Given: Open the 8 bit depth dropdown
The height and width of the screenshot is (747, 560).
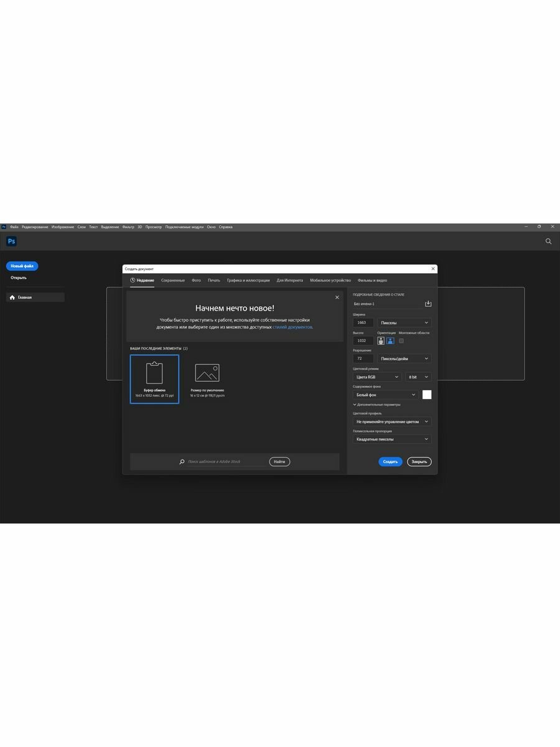Looking at the screenshot, I should 418,377.
